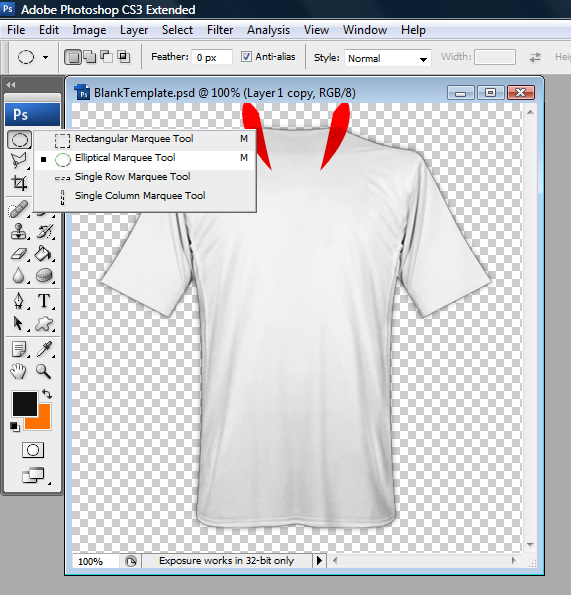The width and height of the screenshot is (571, 595).
Task: Select the Elliptical Marquee tool in toolbox
Action: 19,140
